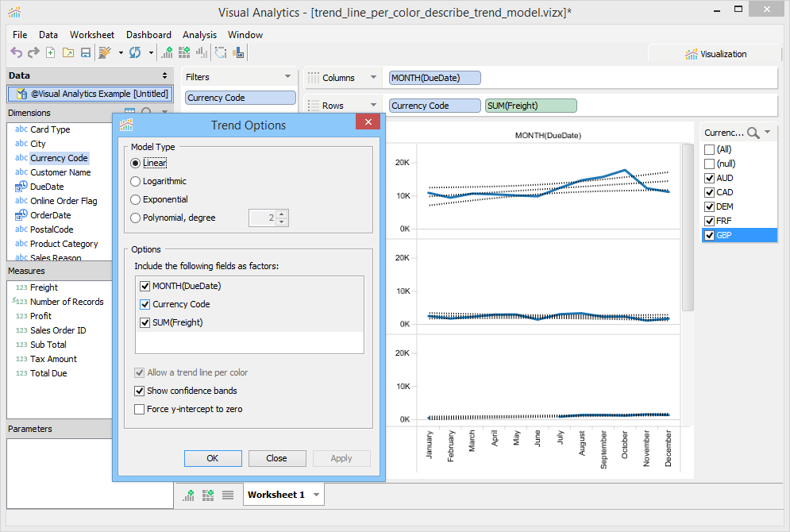Check the (All) currency filter box

709,149
